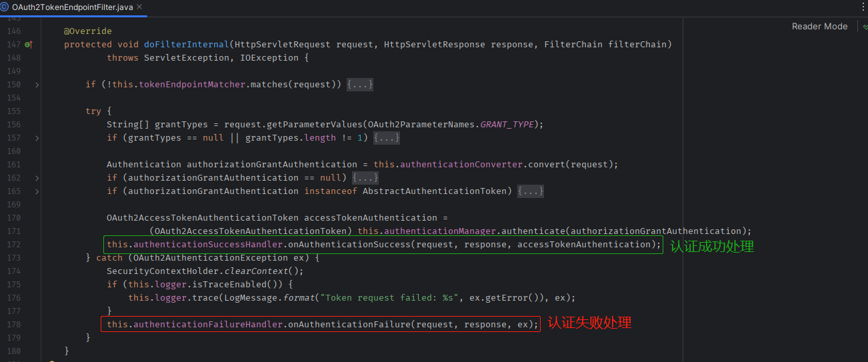Click the onAuthenticationFailure method call
This screenshot has width=868, height=362.
tap(349, 325)
